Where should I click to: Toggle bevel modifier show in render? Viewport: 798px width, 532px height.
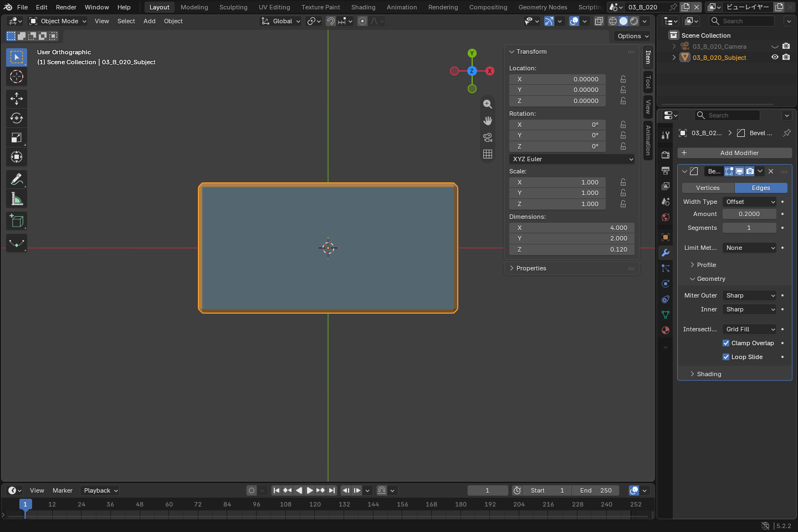point(750,171)
